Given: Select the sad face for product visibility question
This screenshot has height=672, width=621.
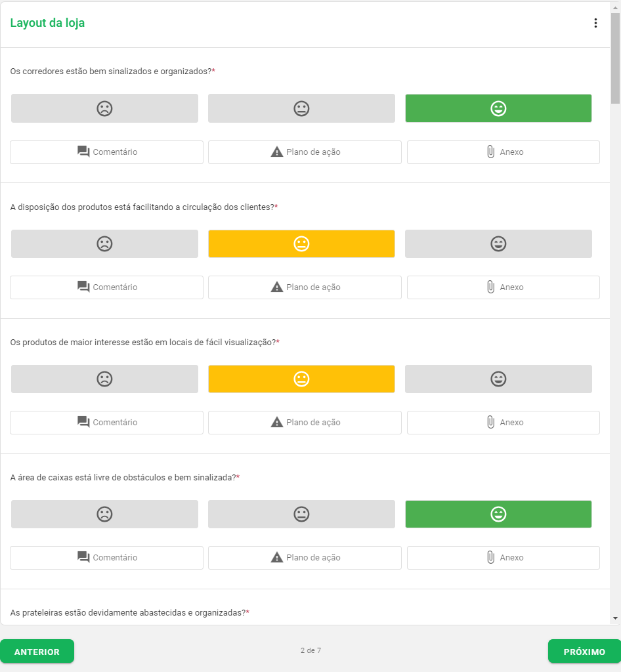Looking at the screenshot, I should (104, 379).
